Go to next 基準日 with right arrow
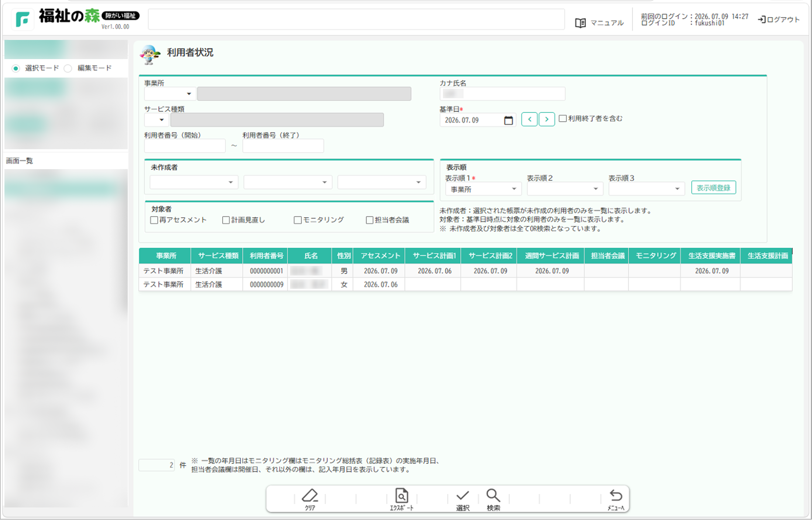 [547, 119]
